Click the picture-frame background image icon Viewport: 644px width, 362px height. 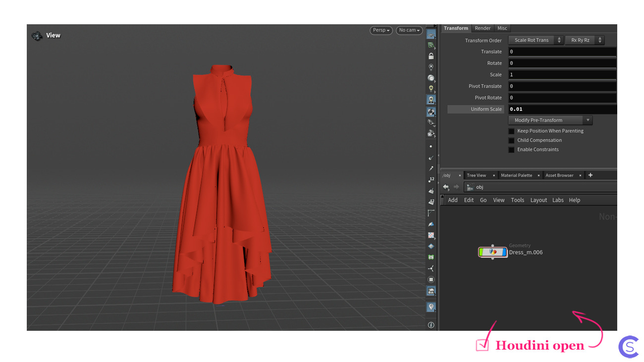pyautogui.click(x=431, y=291)
